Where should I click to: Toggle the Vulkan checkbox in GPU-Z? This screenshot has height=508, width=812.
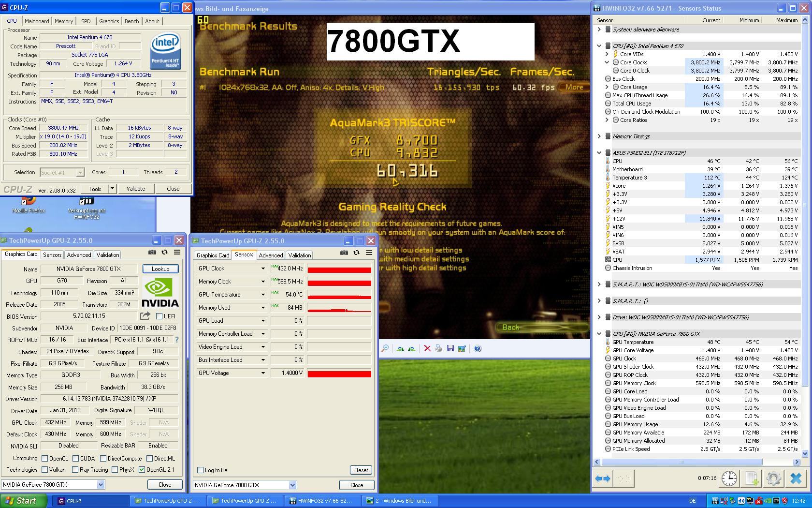[x=45, y=469]
